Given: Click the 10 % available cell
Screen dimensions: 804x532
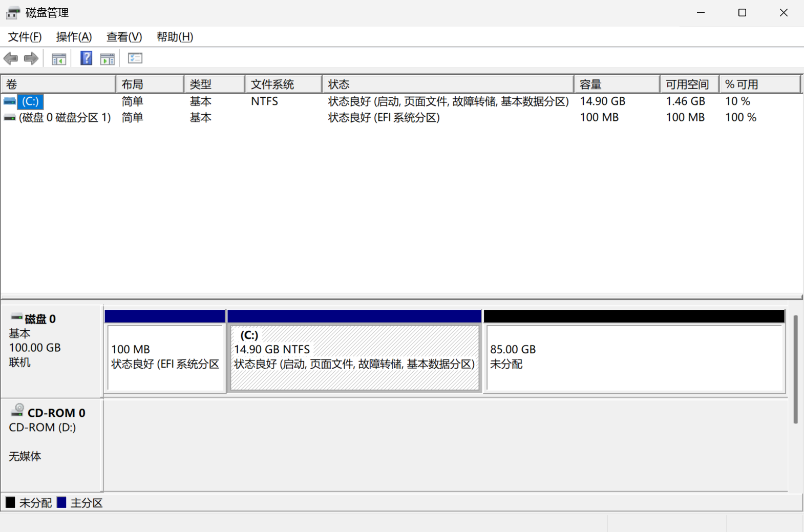Looking at the screenshot, I should (x=737, y=101).
